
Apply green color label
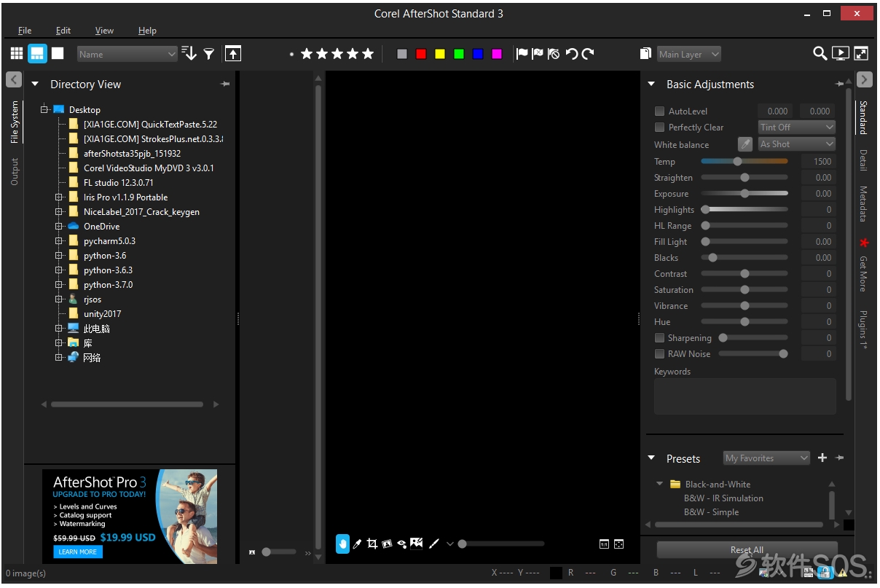pos(458,54)
